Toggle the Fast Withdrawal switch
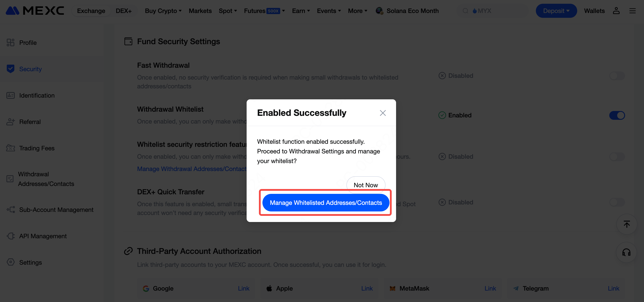Image resolution: width=644 pixels, height=302 pixels. pos(617,76)
